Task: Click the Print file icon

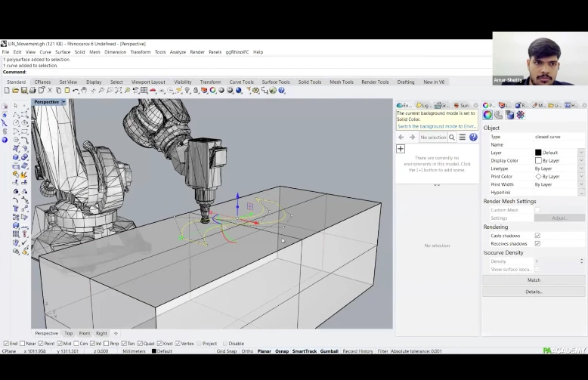Action: (x=32, y=91)
